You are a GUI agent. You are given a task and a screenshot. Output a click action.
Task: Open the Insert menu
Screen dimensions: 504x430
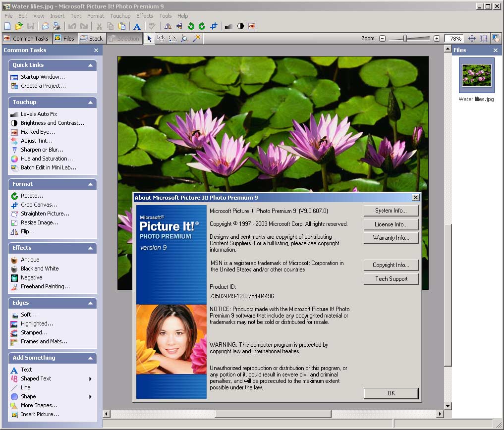(x=57, y=16)
